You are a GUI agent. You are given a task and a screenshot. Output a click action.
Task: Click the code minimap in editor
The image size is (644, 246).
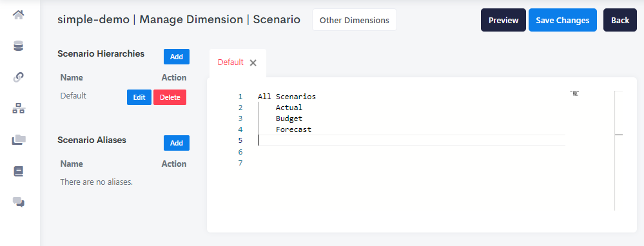click(x=574, y=93)
